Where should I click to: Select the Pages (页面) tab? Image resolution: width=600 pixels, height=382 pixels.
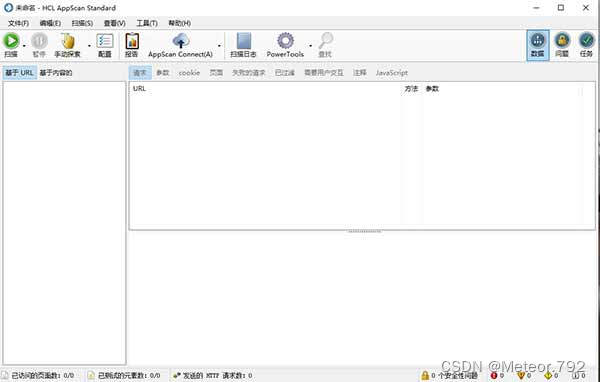point(216,73)
